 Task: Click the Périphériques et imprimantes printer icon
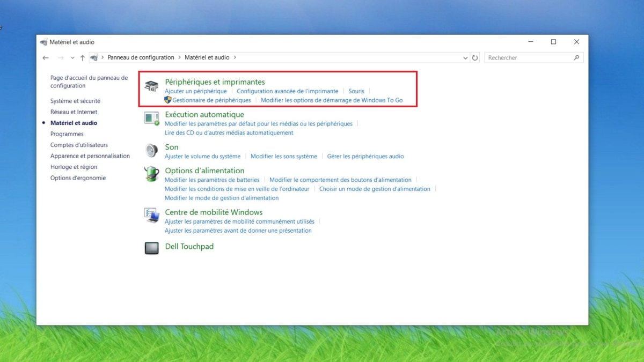tap(152, 86)
